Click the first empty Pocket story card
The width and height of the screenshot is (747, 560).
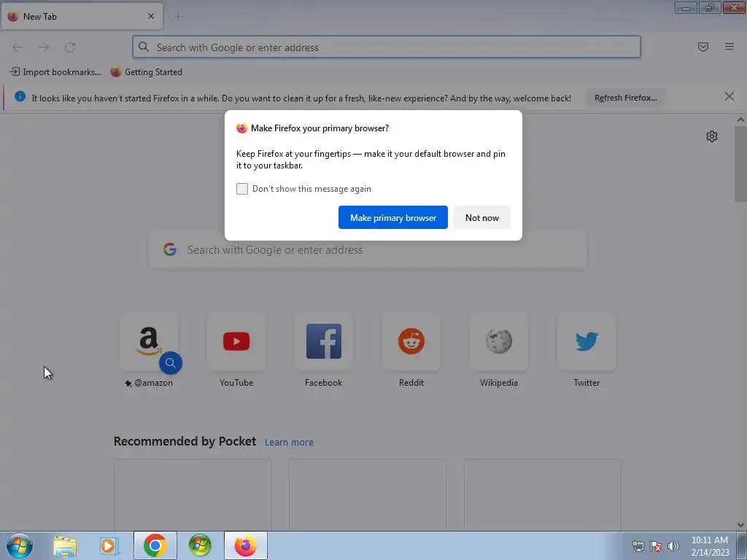point(193,495)
